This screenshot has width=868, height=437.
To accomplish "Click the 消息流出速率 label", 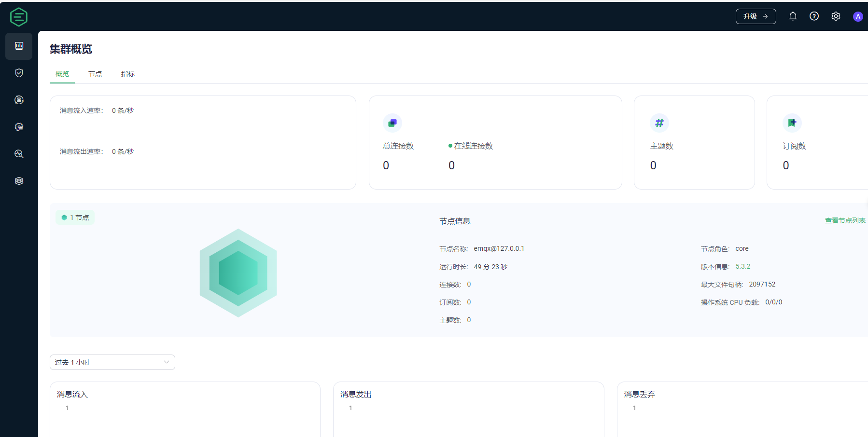I will pyautogui.click(x=81, y=151).
